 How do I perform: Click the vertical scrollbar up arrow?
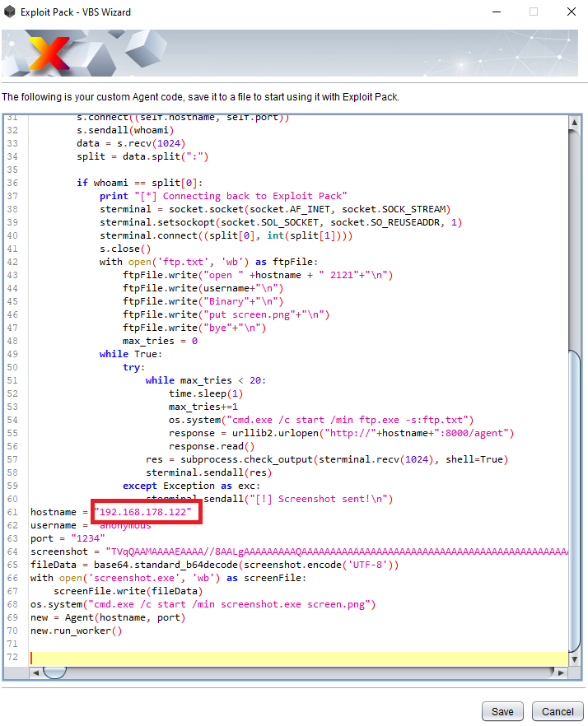[x=574, y=122]
